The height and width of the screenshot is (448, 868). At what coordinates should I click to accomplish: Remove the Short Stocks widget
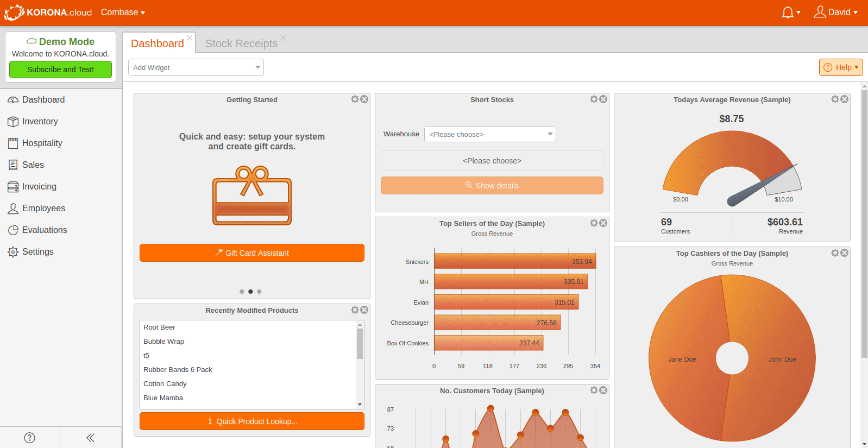tap(603, 99)
